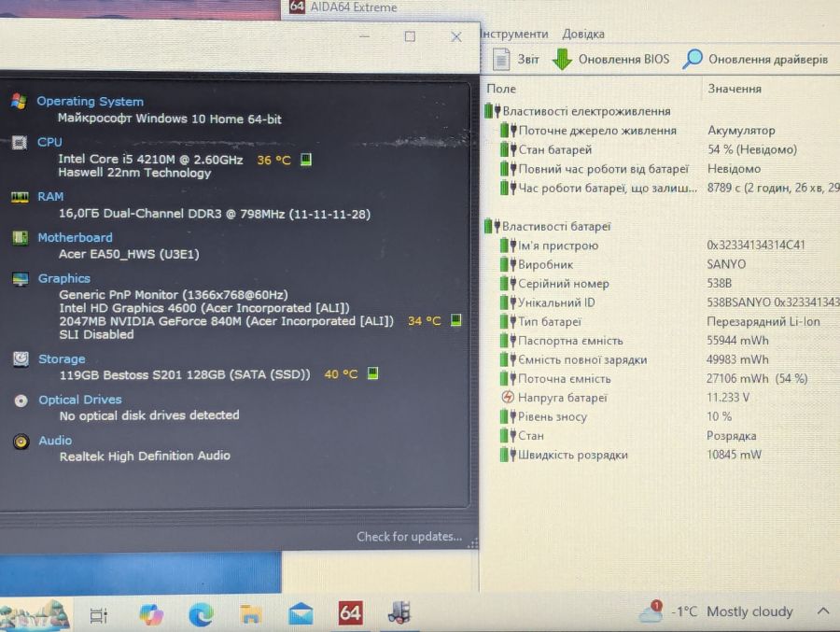Click the RAM module icon
The width and height of the screenshot is (840, 632).
(x=20, y=197)
